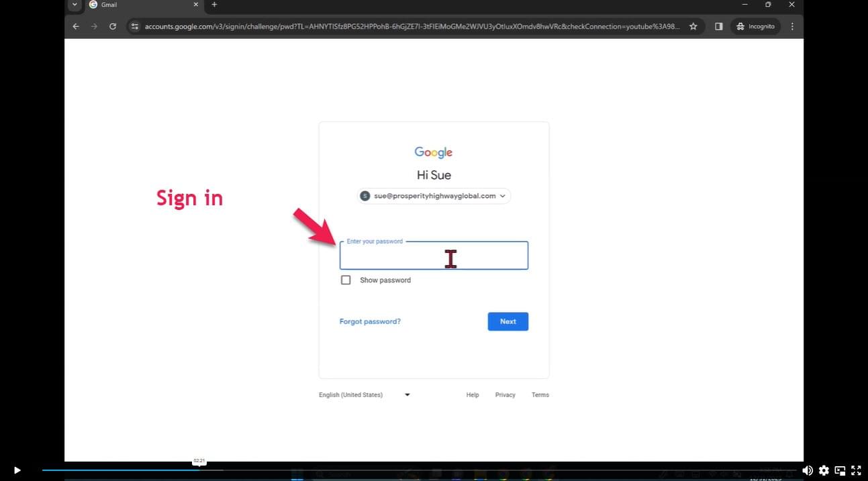Open the browser side panel
868x481 pixels.
click(x=718, y=27)
